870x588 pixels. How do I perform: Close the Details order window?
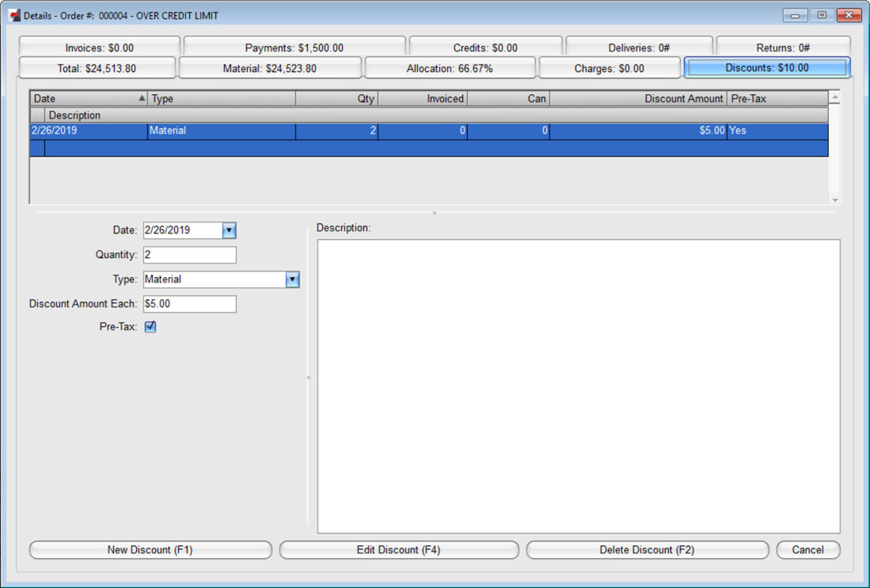(x=849, y=16)
